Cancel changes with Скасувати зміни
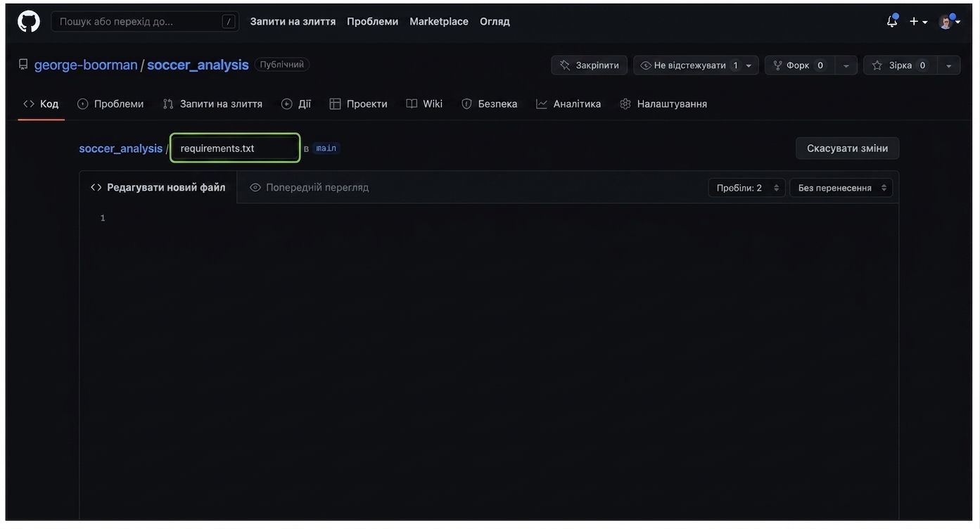This screenshot has height=529, width=980. (847, 148)
